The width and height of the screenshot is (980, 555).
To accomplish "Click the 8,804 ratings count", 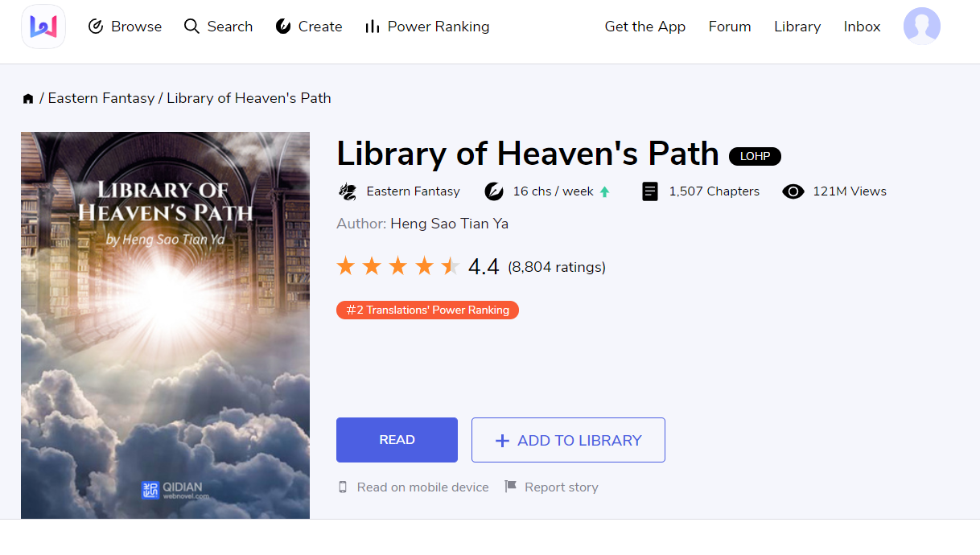I will [557, 267].
